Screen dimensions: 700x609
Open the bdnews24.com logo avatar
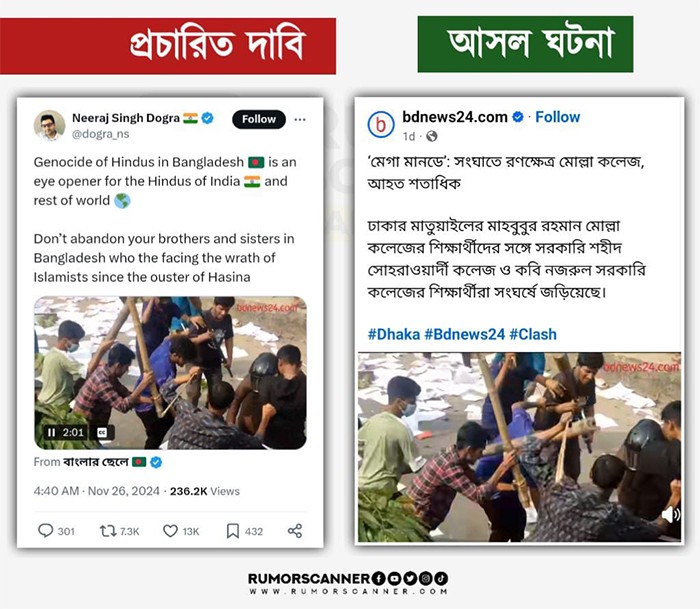coord(380,124)
